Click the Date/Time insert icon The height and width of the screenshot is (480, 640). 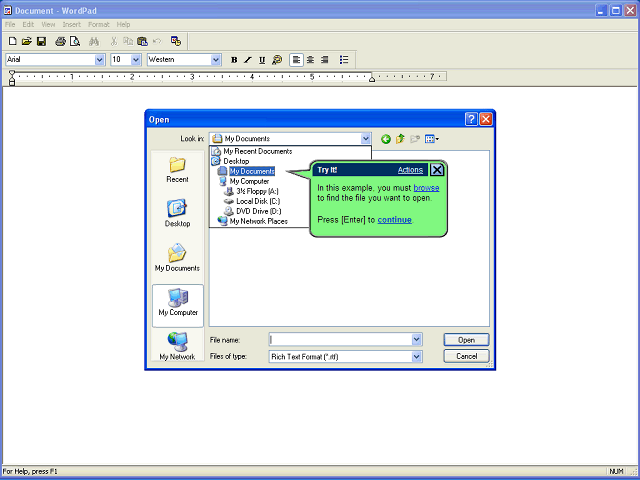176,41
